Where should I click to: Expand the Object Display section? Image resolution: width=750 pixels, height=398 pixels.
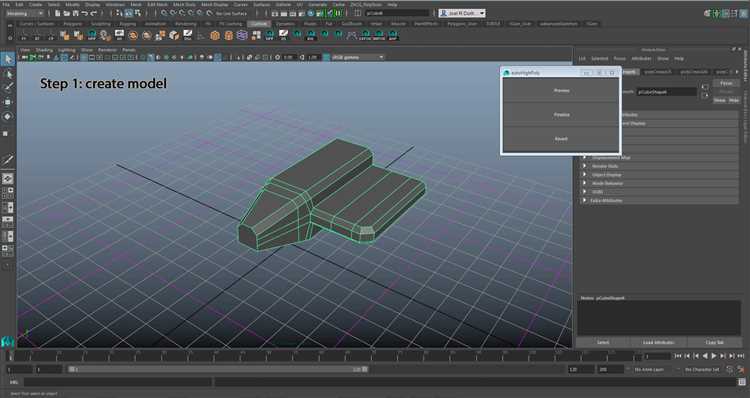point(660,175)
